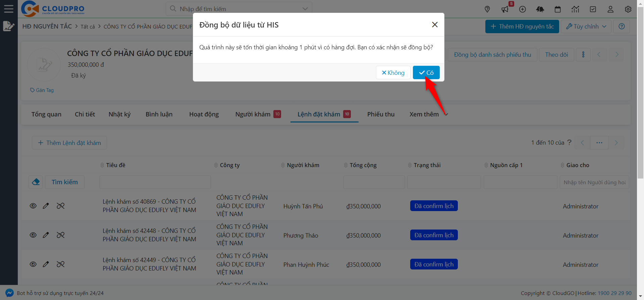The image size is (644, 300).
Task: Click the quick create plus icon
Action: click(x=523, y=9)
